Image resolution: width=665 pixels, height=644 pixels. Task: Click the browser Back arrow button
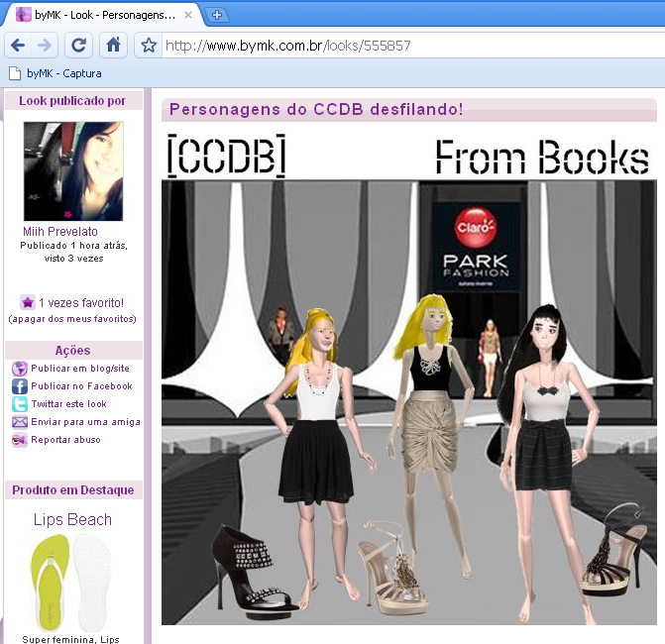pyautogui.click(x=18, y=46)
